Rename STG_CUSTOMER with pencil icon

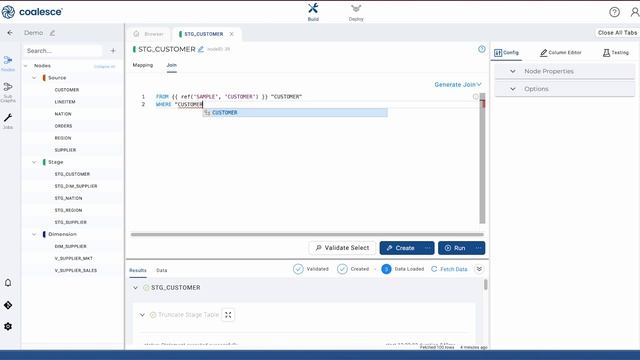[201, 49]
